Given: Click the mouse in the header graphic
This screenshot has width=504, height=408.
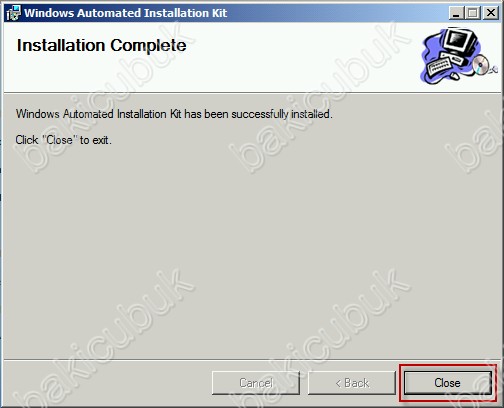Looking at the screenshot, I should 455,76.
